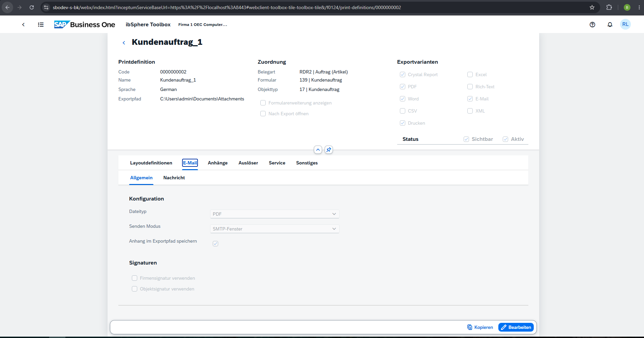Open the navigation menu list icon
Screen dimensions: 644x338
[41, 25]
